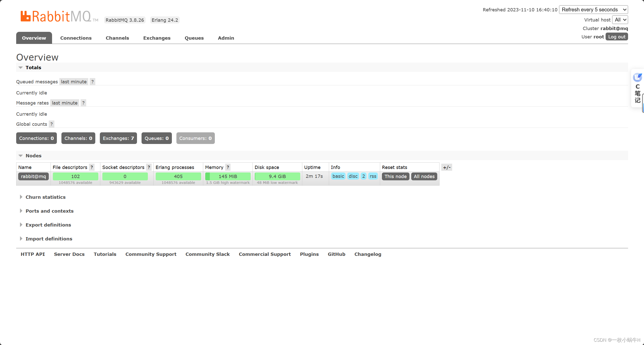Click the Memory 145 MiB usage bar
This screenshot has width=644, height=345.
228,176
